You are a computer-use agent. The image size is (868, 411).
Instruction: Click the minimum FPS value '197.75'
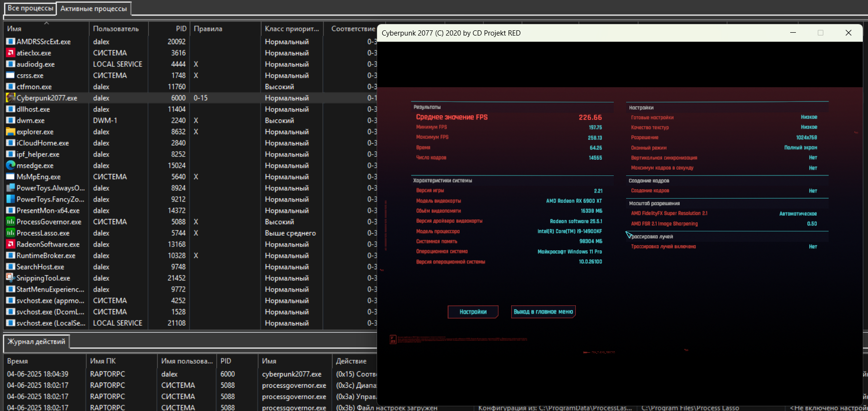(595, 128)
